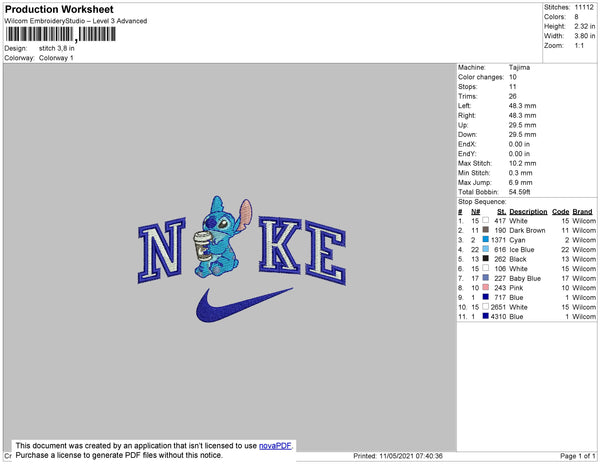Select the Black color swatch in stop 5
The image size is (600, 464).
coord(486,259)
